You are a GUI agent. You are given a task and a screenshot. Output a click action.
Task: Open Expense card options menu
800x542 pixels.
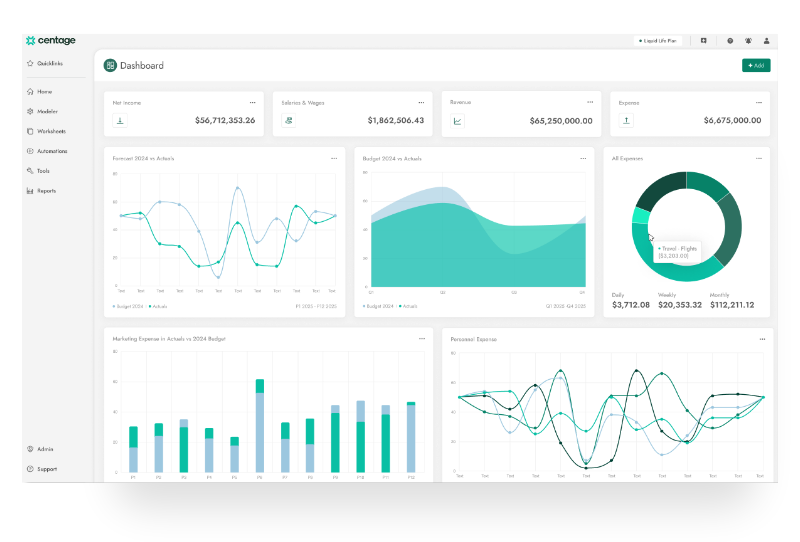point(759,103)
